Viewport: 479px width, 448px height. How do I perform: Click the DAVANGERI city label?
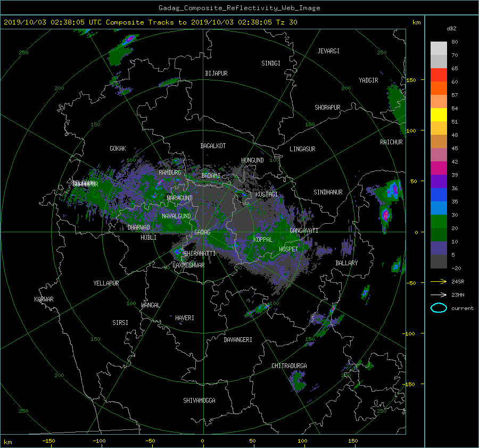click(238, 340)
